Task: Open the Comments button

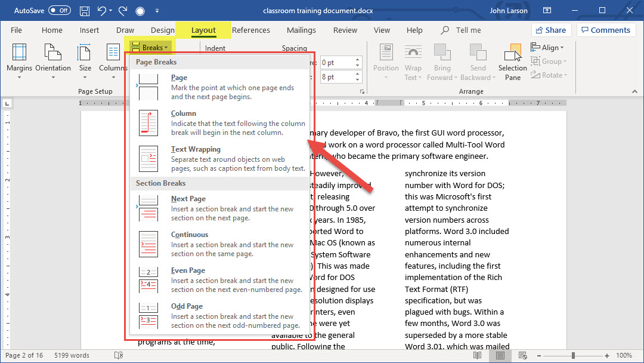Action: click(x=605, y=30)
